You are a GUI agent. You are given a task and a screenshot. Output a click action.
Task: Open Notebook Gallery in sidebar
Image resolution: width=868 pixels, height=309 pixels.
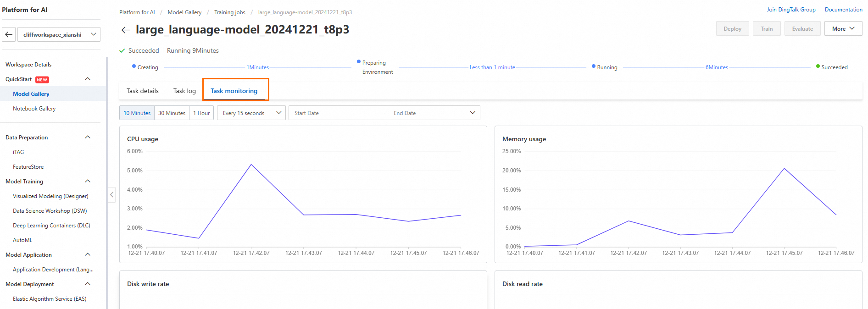pos(34,109)
